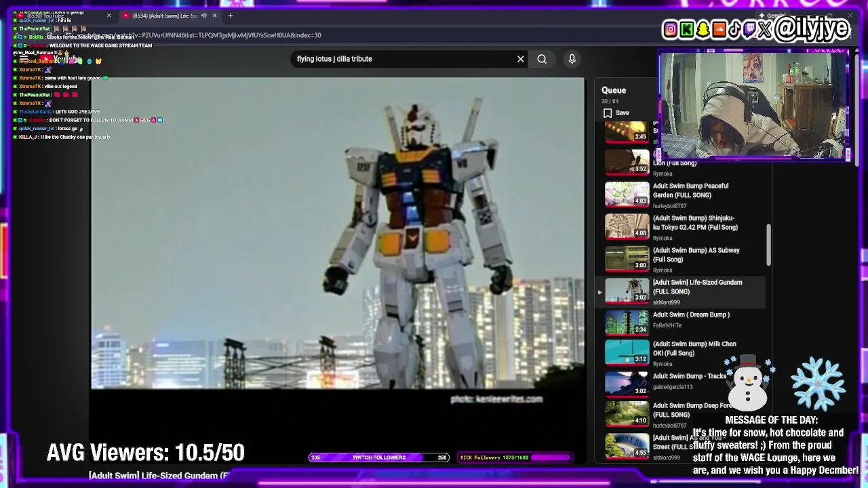Image resolution: width=868 pixels, height=488 pixels.
Task: Click the Queue panel heading
Action: (x=614, y=90)
